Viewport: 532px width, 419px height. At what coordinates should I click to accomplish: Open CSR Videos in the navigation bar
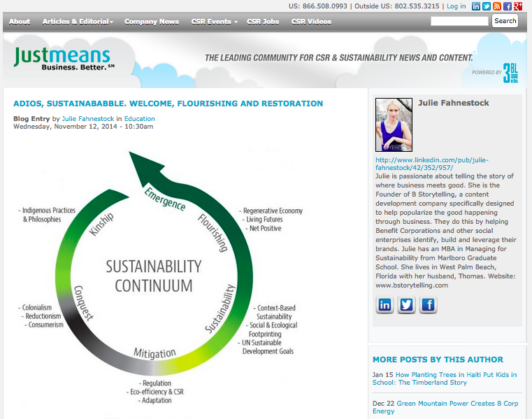click(311, 22)
